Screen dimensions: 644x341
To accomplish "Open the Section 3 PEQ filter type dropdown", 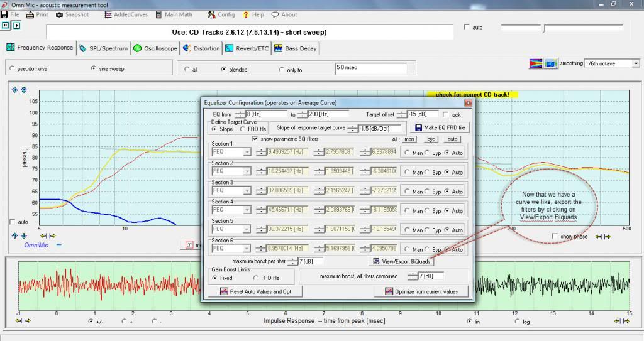I will pyautogui.click(x=247, y=191).
